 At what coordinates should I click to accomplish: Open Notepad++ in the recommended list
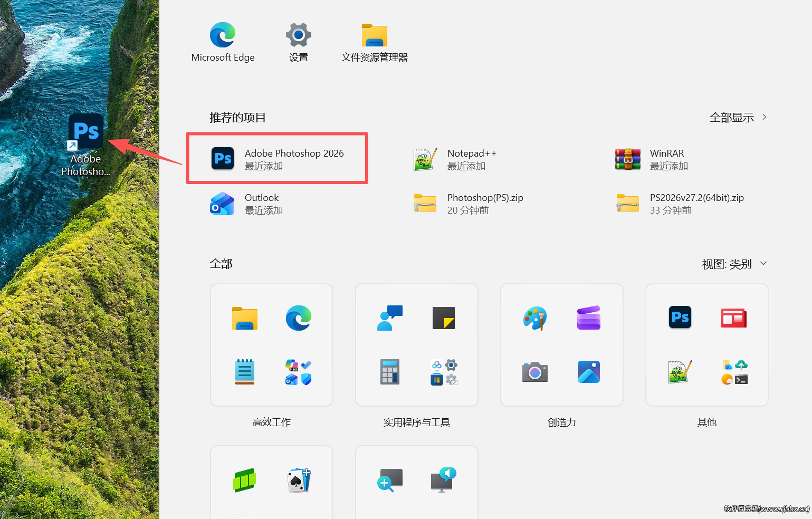[455, 159]
